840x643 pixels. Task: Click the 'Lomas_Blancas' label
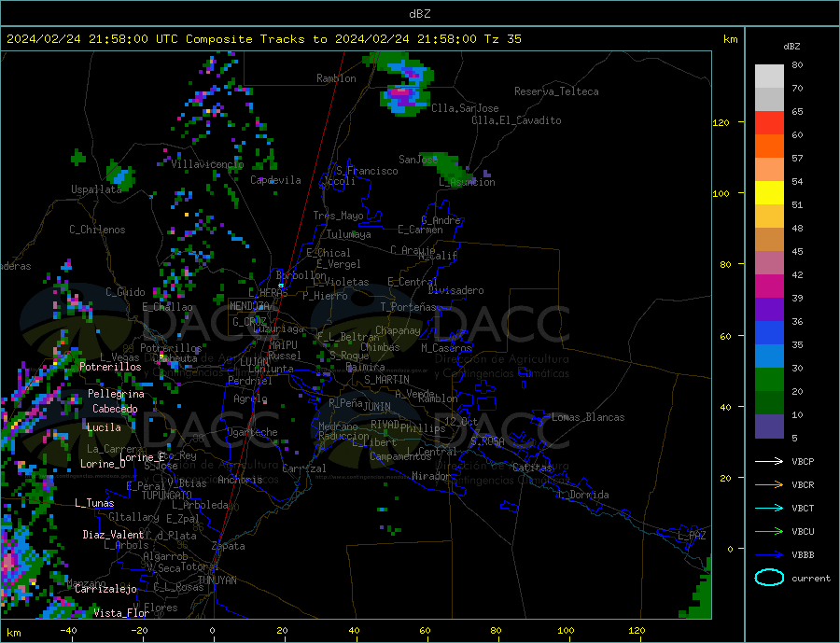click(588, 417)
